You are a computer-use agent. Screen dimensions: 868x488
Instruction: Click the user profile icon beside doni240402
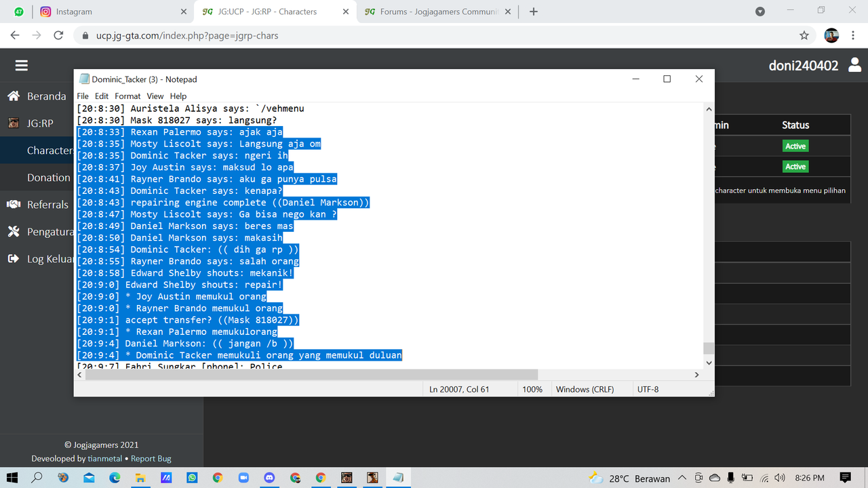(x=855, y=65)
